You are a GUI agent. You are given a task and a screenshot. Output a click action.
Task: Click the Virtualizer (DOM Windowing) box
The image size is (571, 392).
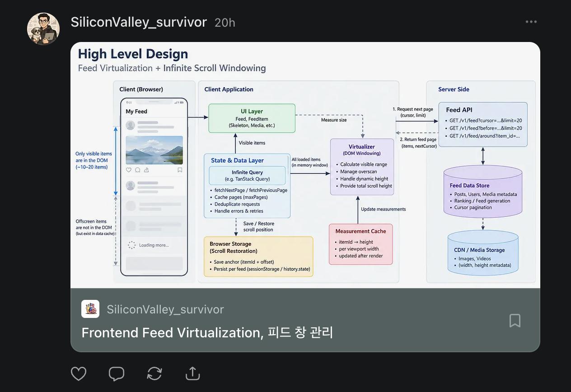(362, 167)
